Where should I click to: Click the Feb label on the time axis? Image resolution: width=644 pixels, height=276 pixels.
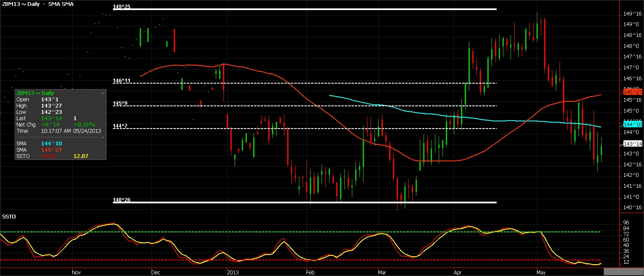click(311, 272)
